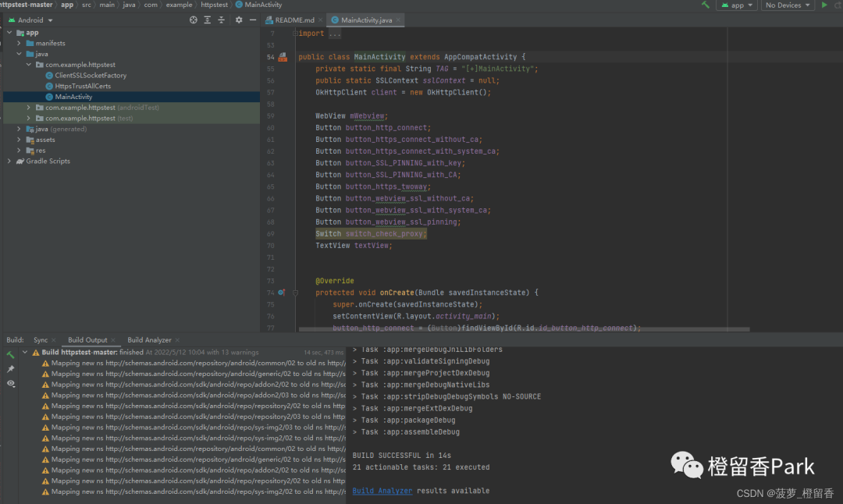Expand Gradle Scripts node

9,161
